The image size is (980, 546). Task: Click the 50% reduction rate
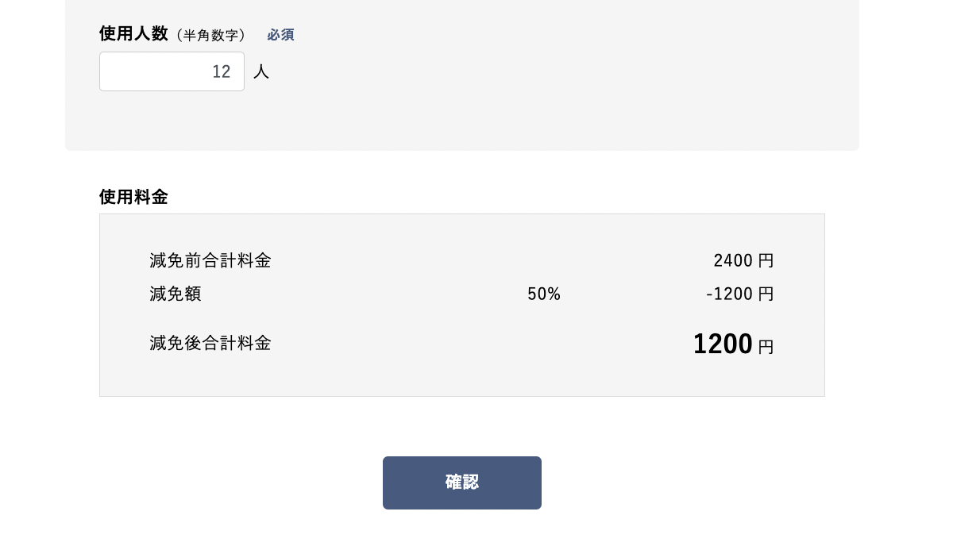(x=544, y=294)
